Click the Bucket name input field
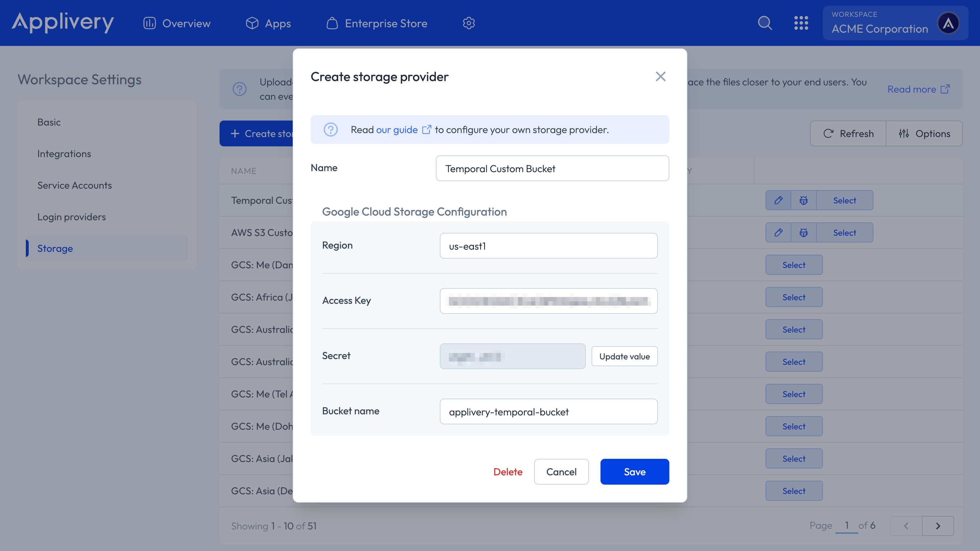 tap(548, 411)
